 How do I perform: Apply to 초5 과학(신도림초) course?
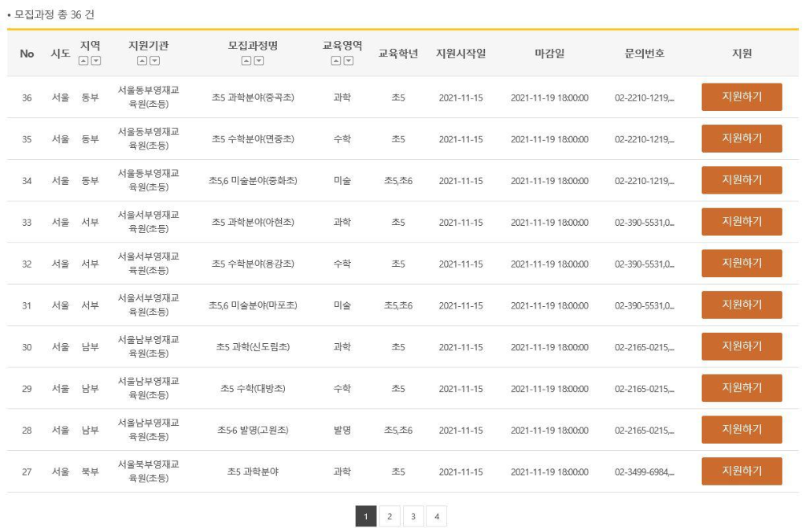click(x=741, y=347)
